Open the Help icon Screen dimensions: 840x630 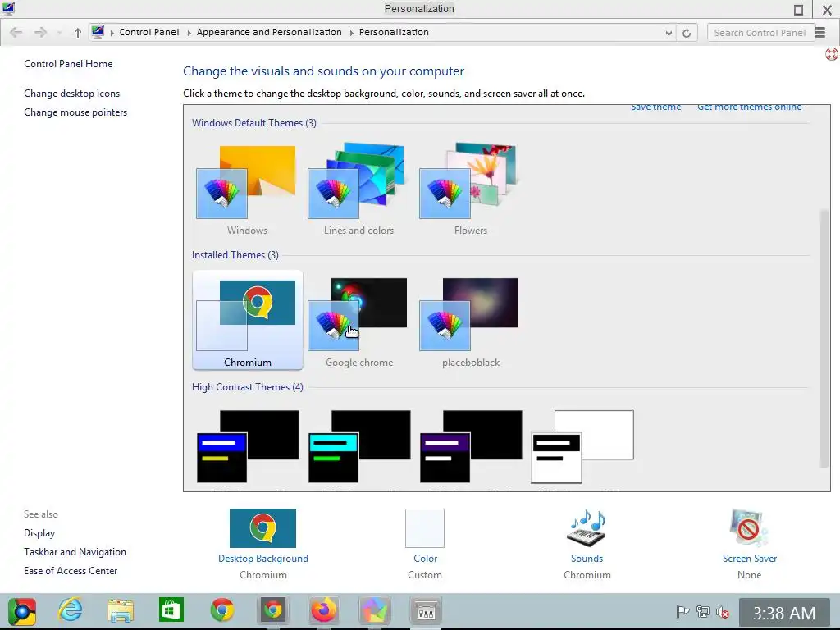pos(832,54)
